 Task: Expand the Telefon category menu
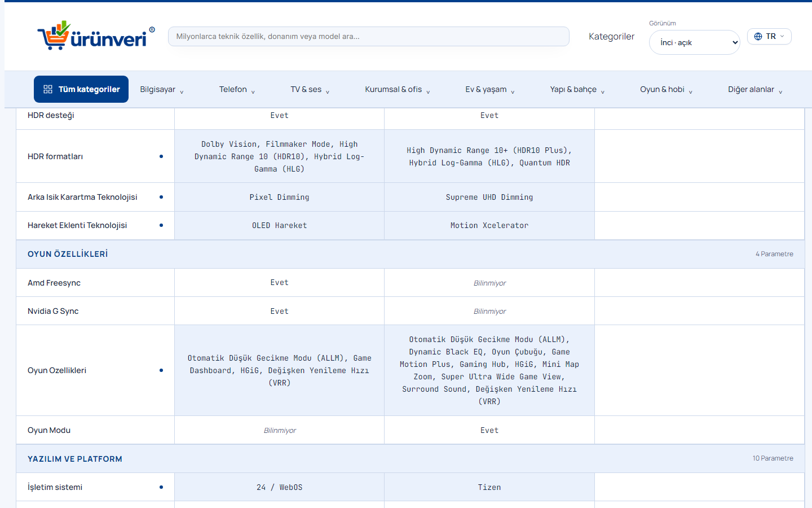click(x=237, y=89)
